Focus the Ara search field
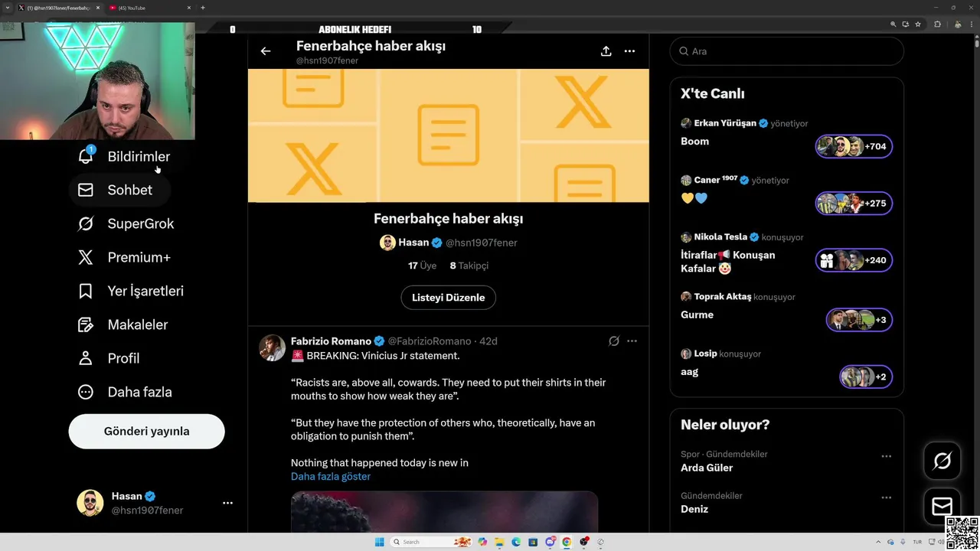The width and height of the screenshot is (980, 551). click(786, 51)
